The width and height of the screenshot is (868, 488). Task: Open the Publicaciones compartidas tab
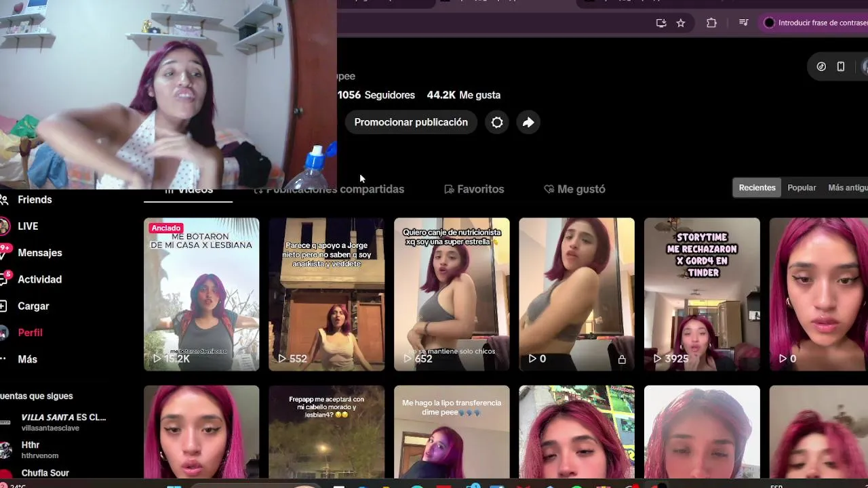click(x=329, y=189)
